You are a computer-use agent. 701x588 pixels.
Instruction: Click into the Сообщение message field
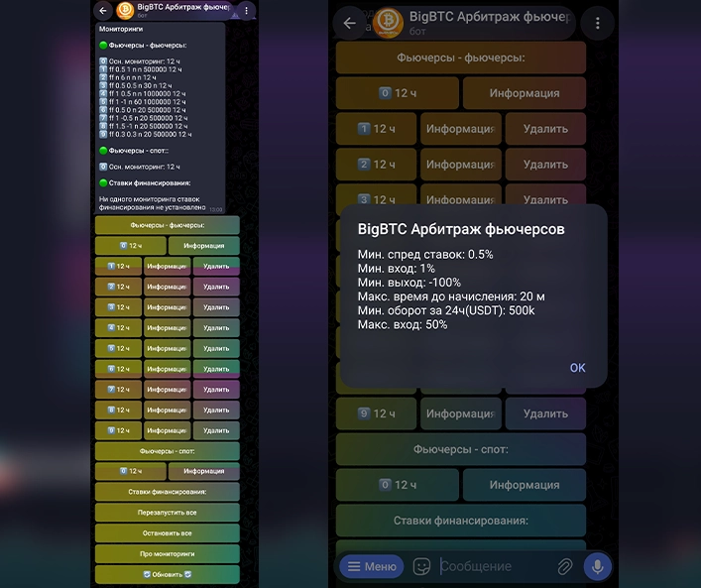[x=494, y=566]
